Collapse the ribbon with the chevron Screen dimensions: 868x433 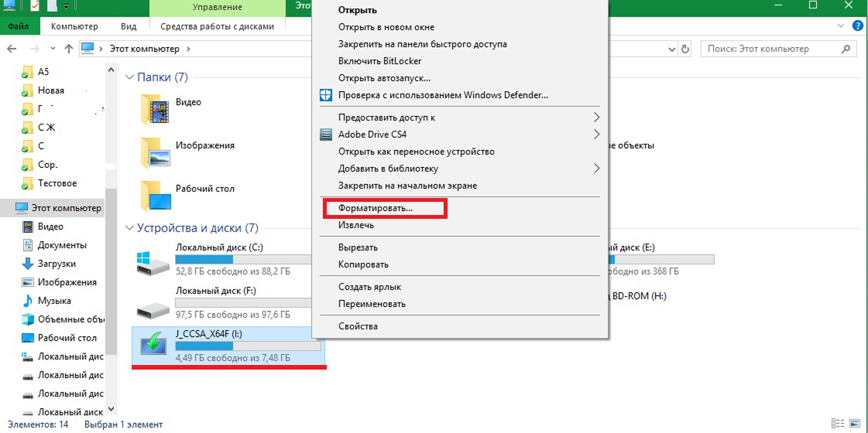point(841,25)
